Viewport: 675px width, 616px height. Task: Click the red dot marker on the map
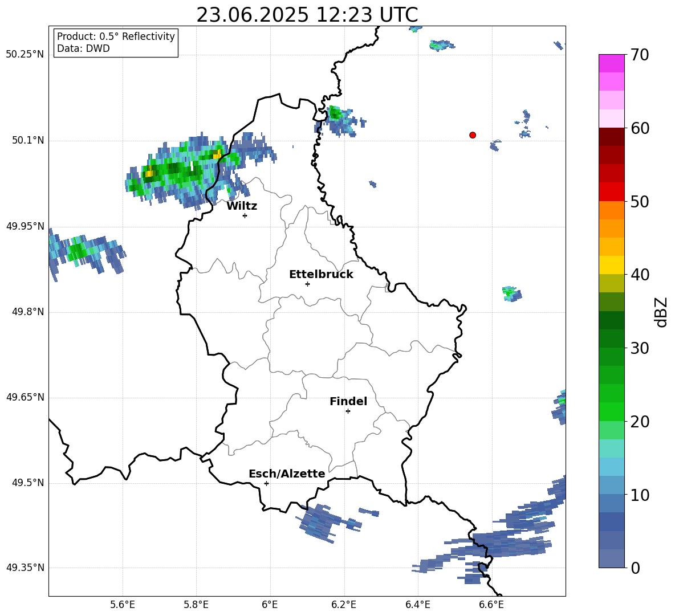click(x=473, y=135)
